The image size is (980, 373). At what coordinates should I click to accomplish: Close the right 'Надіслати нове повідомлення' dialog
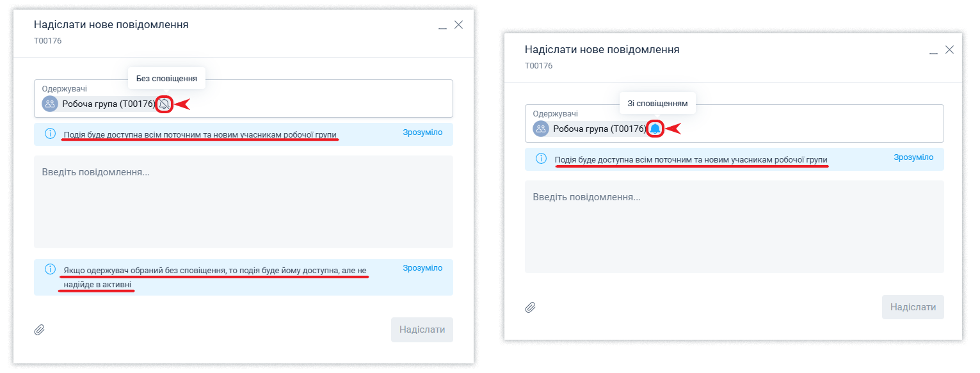click(x=949, y=50)
